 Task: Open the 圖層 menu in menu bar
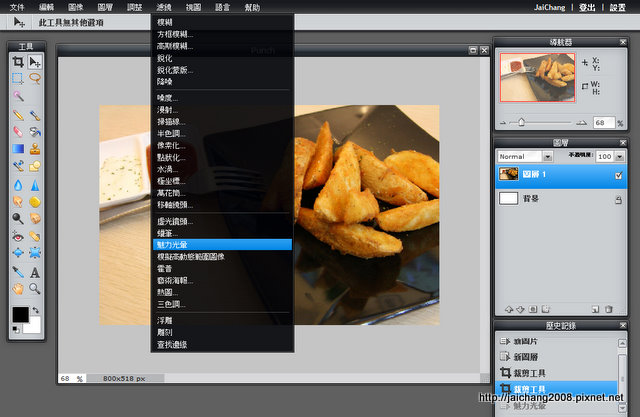click(x=105, y=7)
